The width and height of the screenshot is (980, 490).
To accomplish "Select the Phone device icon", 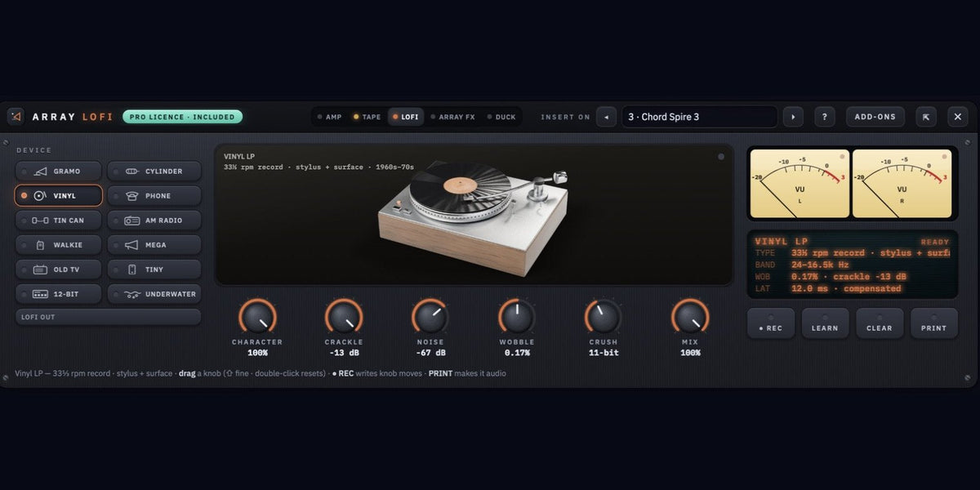I will 131,196.
